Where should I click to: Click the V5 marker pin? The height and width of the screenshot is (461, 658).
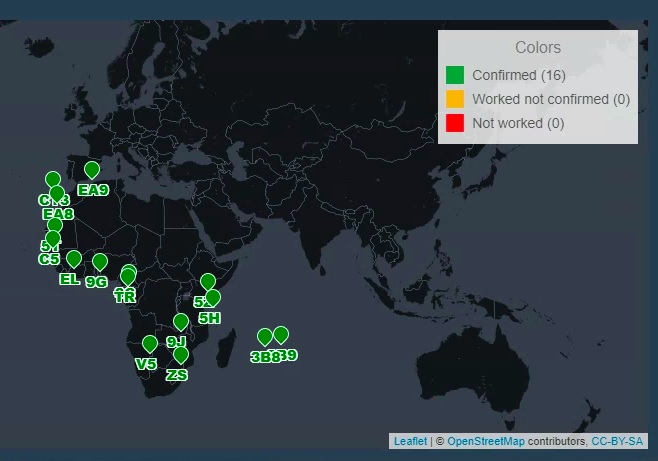pyautogui.click(x=150, y=344)
